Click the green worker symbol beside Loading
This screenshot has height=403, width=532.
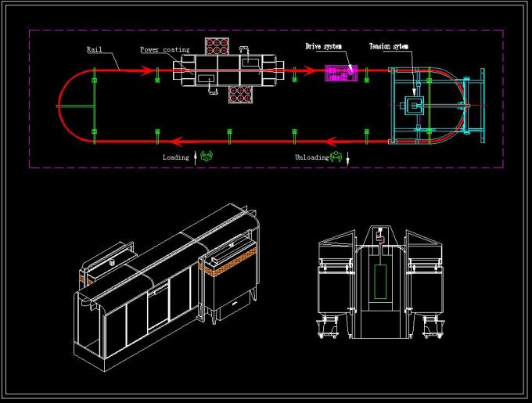[x=206, y=157]
